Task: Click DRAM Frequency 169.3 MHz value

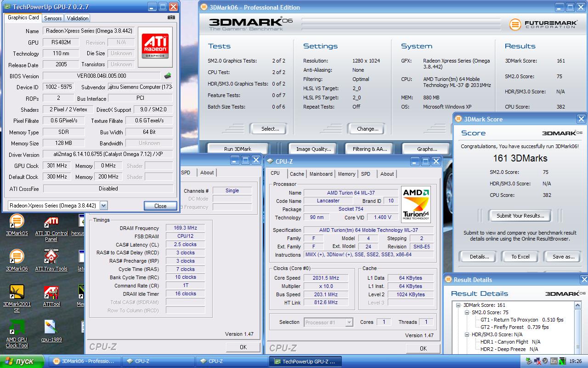Action: point(185,228)
